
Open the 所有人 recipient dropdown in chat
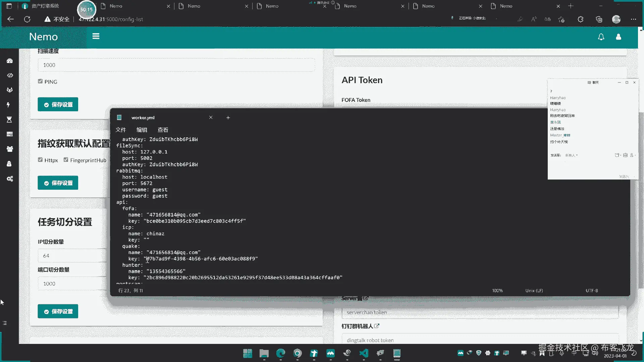pos(571,155)
